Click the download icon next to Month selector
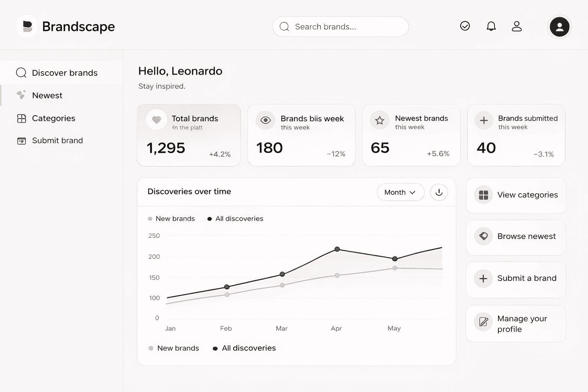This screenshot has height=392, width=588. point(439,192)
